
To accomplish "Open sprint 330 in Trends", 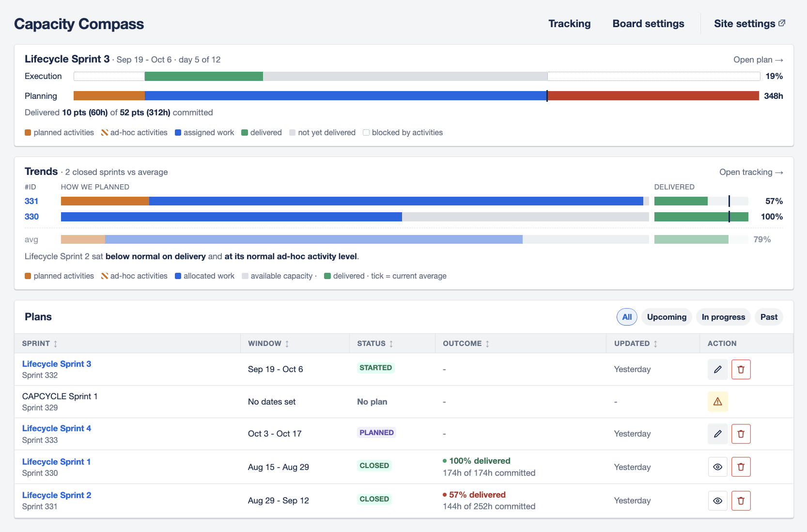I will (31, 217).
